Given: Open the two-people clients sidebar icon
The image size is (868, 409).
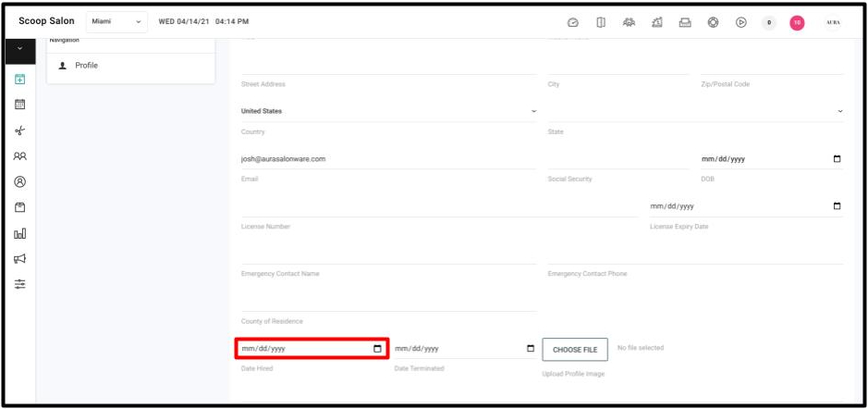Looking at the screenshot, I should click(x=20, y=156).
